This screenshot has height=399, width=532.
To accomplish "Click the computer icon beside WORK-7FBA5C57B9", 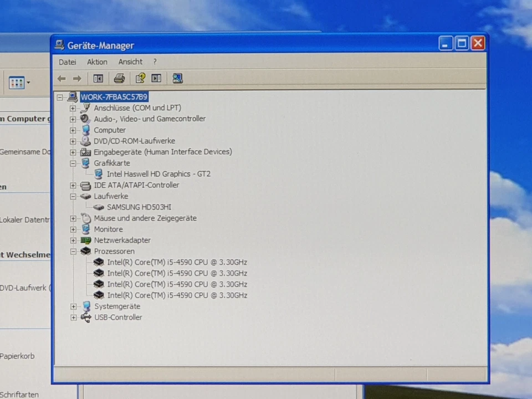I will [x=72, y=97].
